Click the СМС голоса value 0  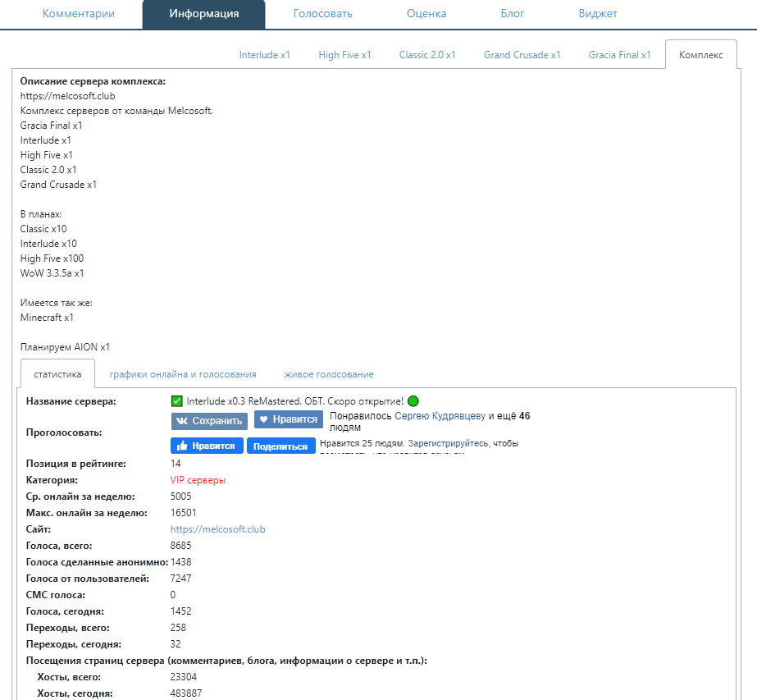pyautogui.click(x=173, y=595)
